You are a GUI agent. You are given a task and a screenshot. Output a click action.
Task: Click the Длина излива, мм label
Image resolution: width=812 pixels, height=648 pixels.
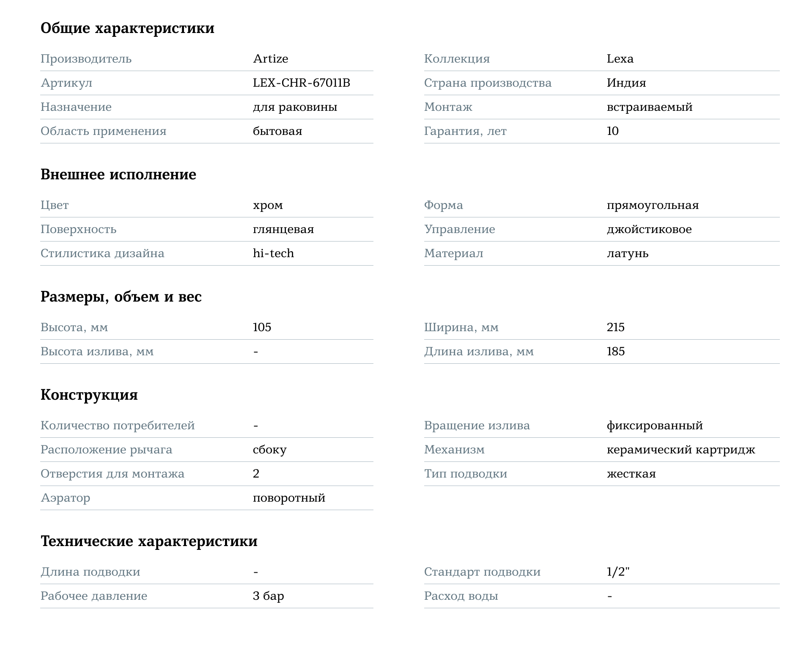tap(479, 352)
